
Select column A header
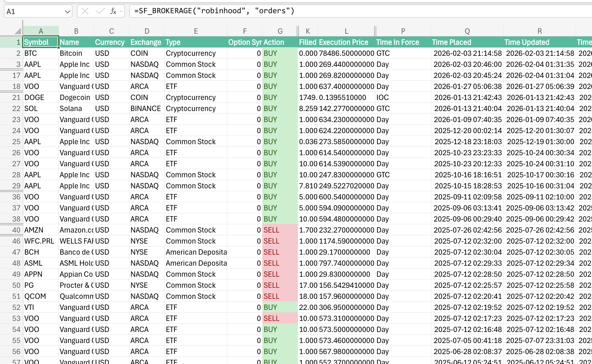click(41, 31)
